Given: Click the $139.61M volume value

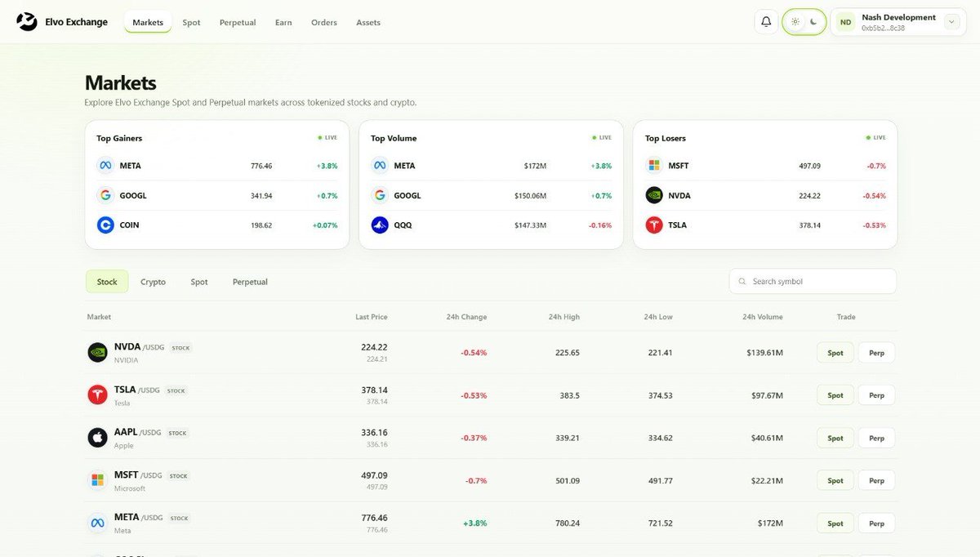Looking at the screenshot, I should [x=764, y=353].
